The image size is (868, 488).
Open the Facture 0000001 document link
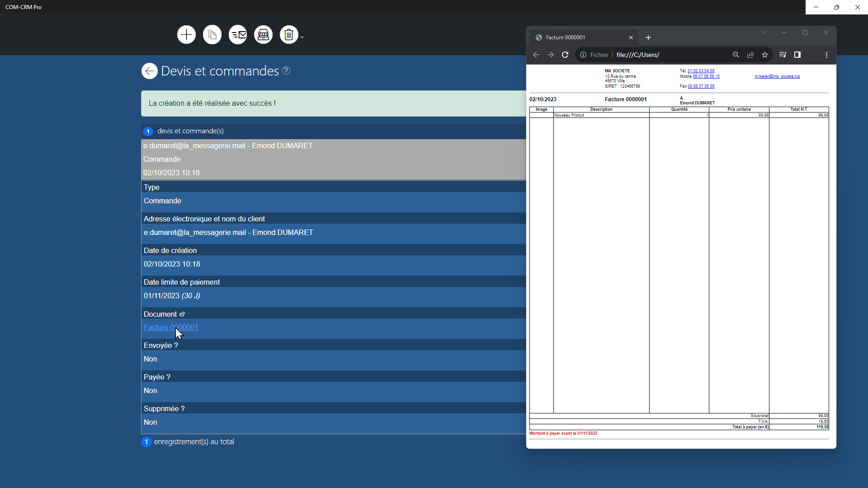click(171, 327)
